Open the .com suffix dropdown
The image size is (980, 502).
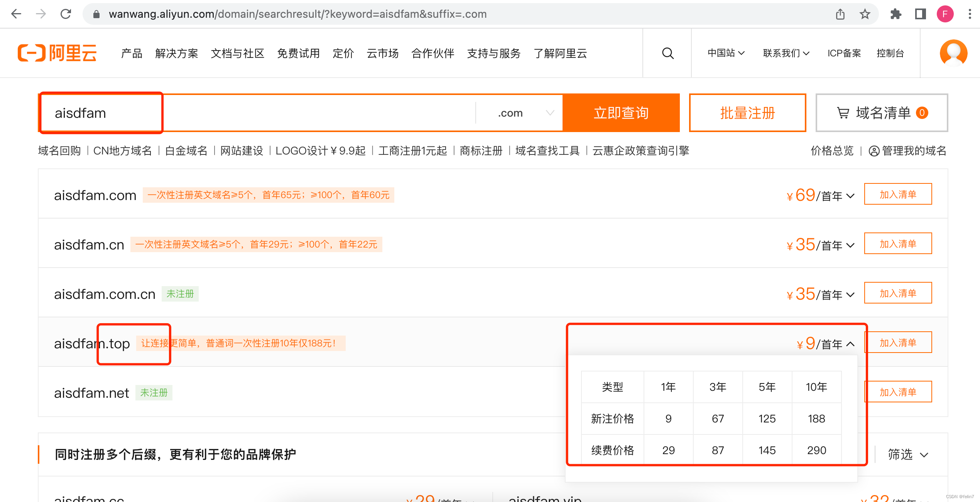click(519, 113)
